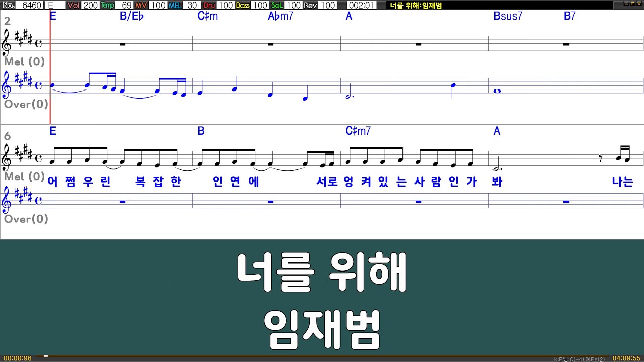
Task: Click the B7 chord symbol
Action: click(569, 16)
